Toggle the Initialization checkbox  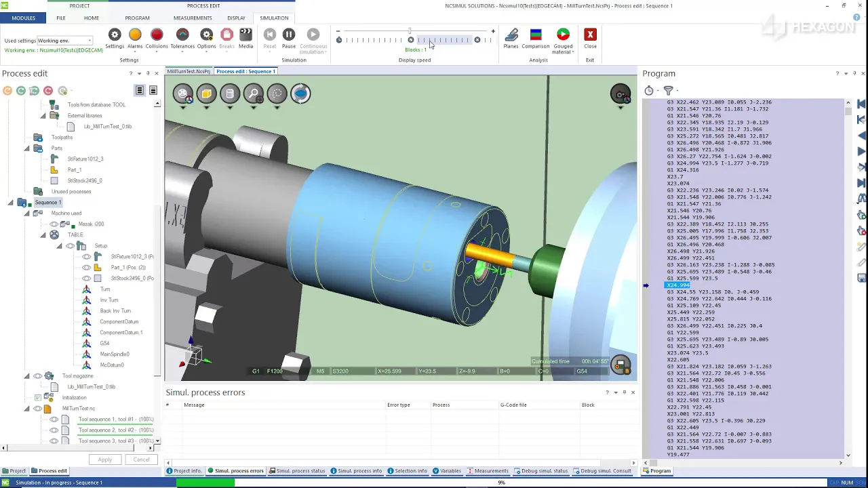coord(38,398)
